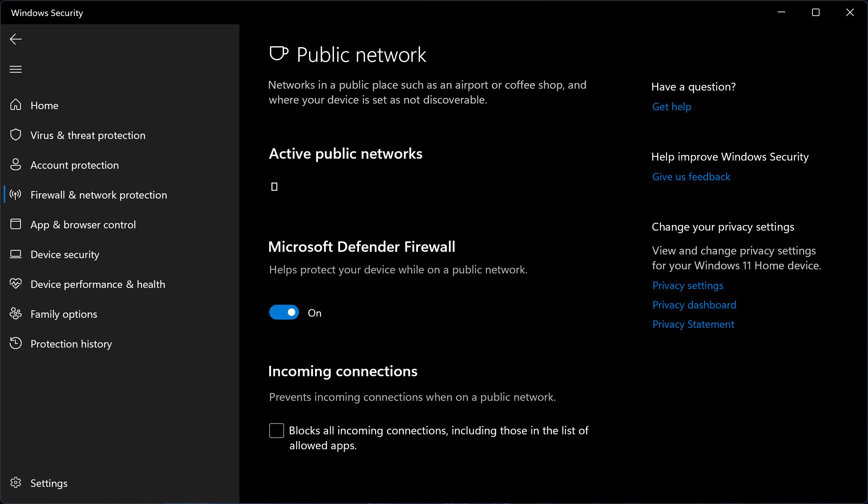
Task: Open App & browser control via its icon
Action: coord(16,224)
